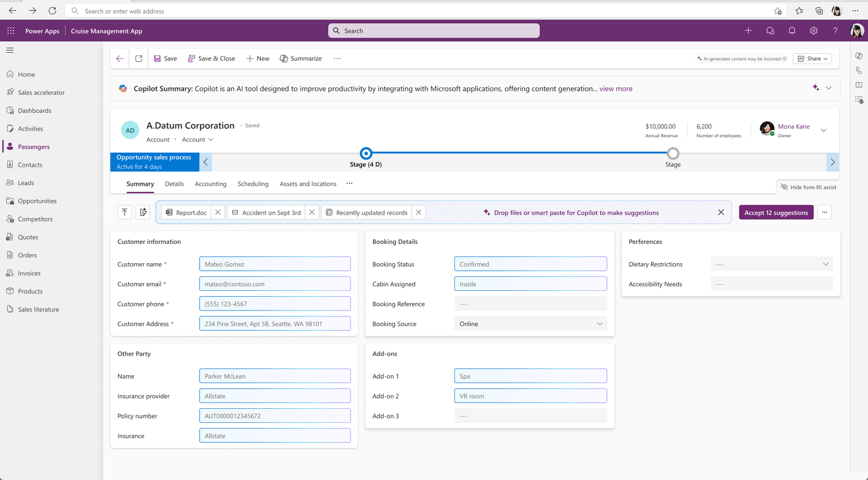Open Mona Kane owner link
Viewport: 868px width, 480px height.
pyautogui.click(x=793, y=126)
